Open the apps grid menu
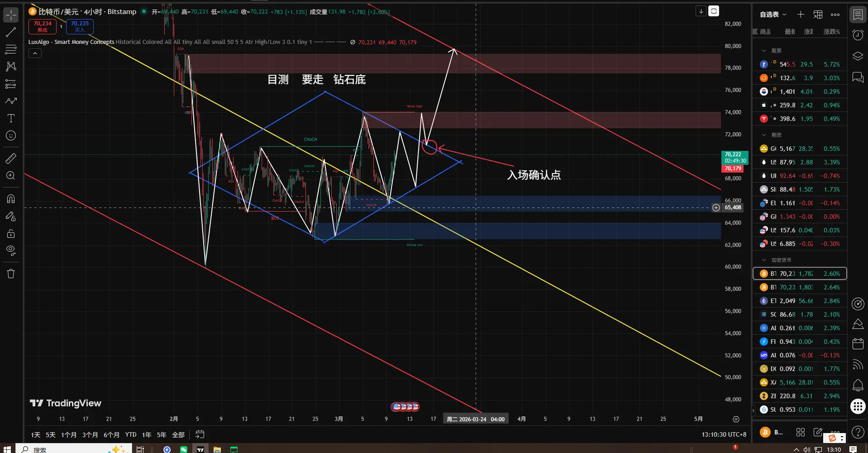 tap(858, 406)
